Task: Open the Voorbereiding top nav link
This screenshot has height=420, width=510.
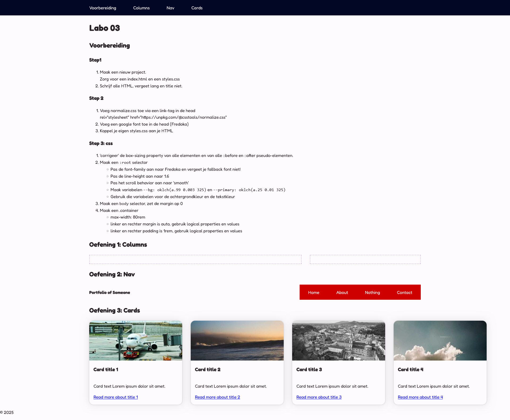Action: click(103, 8)
